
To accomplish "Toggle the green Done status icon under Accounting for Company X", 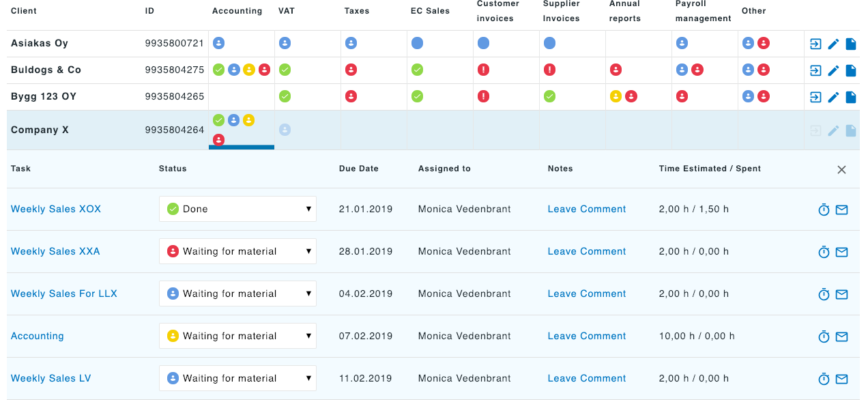I will click(218, 120).
